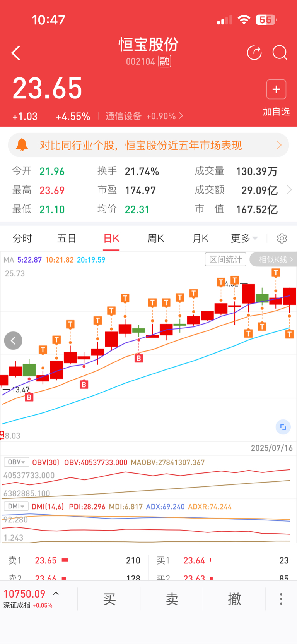Open chart settings gear icon

282,238
